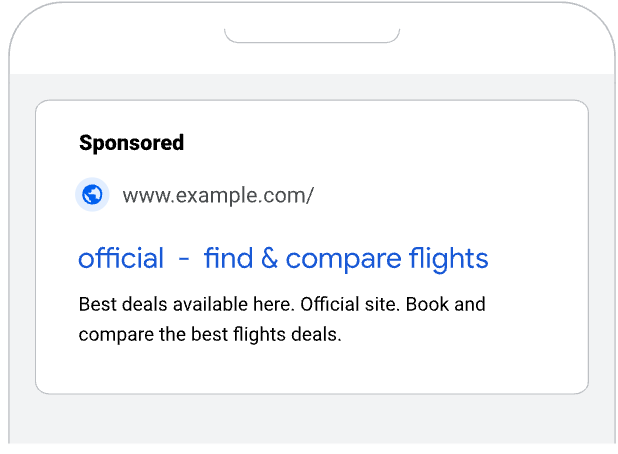This screenshot has width=618, height=454.
Task: Click the word "find" in the blue headline
Action: tap(228, 259)
